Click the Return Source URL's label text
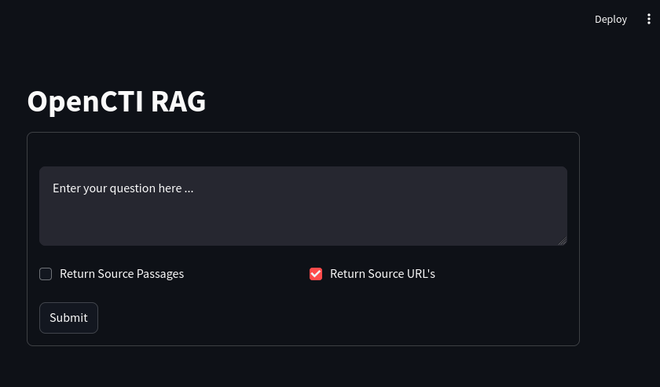Image resolution: width=660 pixels, height=387 pixels. tap(382, 274)
